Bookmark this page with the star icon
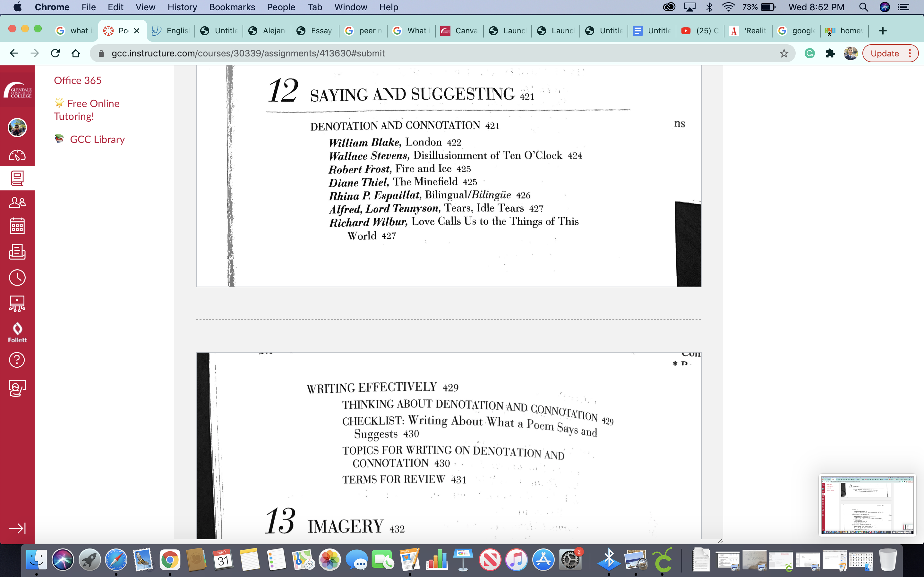 pos(783,54)
